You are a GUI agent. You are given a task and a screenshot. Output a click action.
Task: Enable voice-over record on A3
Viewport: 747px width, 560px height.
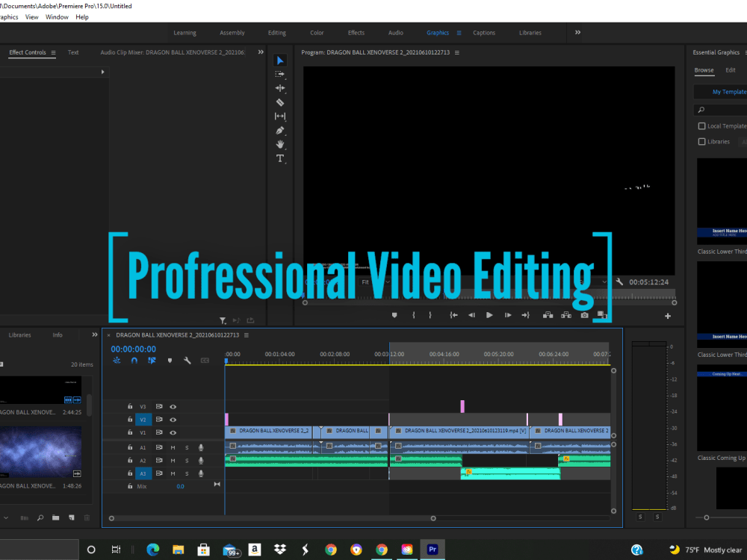[x=201, y=473]
